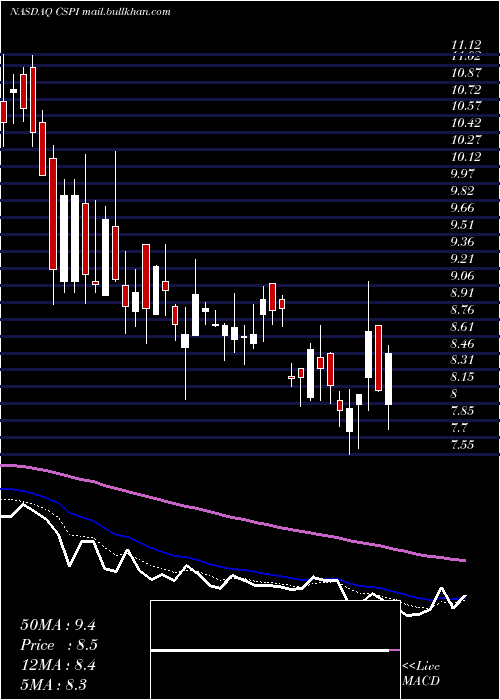Click the Price : 8.5 readout

pos(59,645)
